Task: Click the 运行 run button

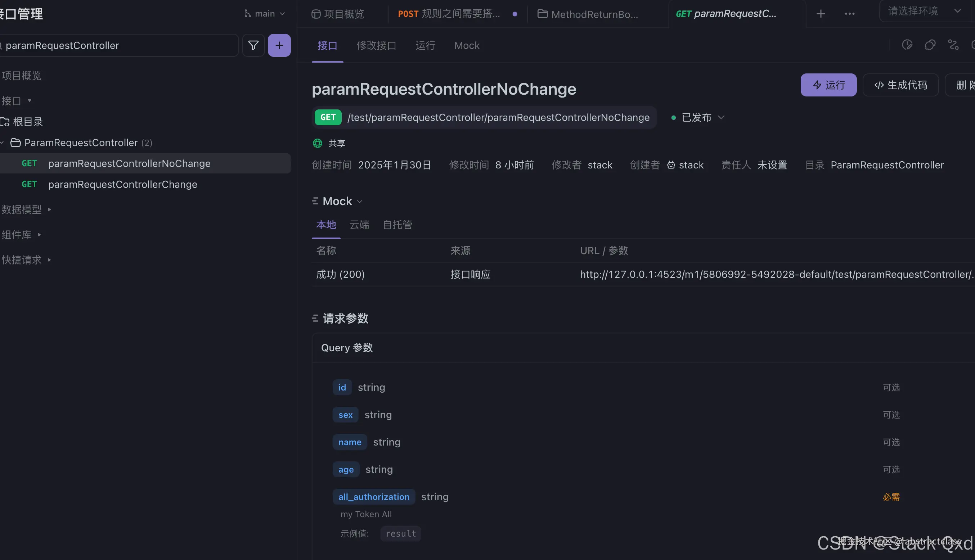Action: 828,85
